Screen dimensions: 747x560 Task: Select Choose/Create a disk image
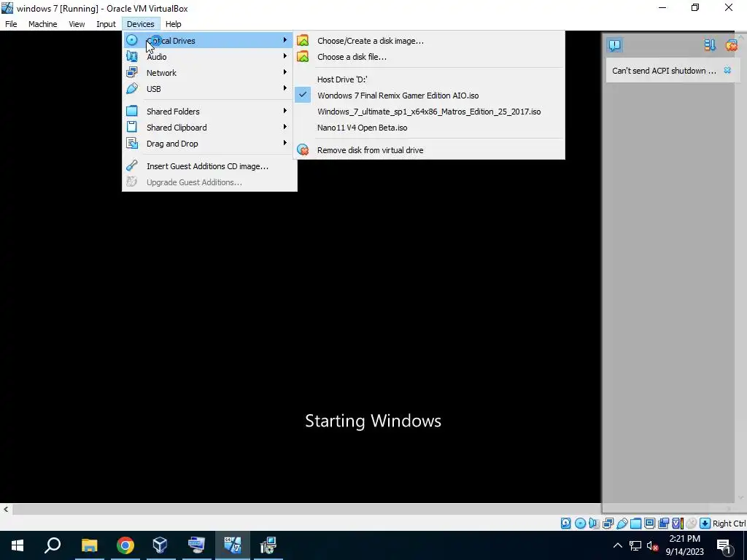click(429, 41)
